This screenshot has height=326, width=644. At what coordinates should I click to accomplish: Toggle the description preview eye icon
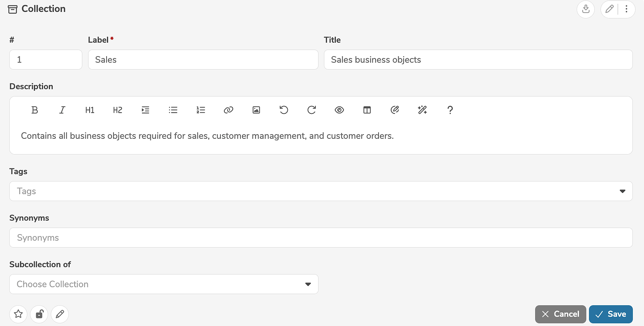tap(339, 110)
